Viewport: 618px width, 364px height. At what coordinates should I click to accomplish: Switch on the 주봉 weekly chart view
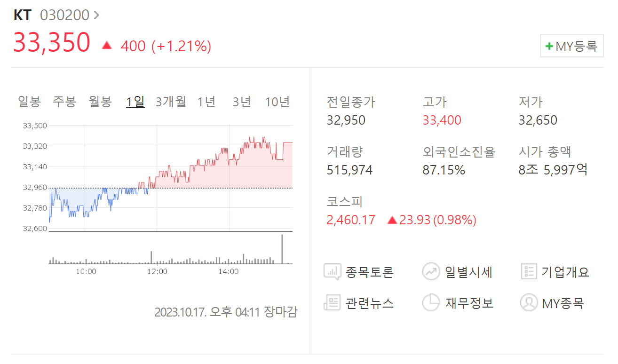tap(64, 101)
